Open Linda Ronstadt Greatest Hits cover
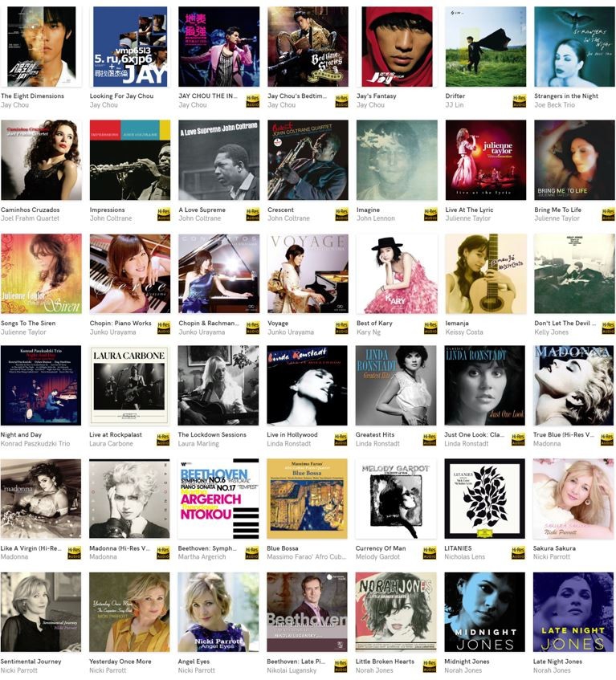Screen dimensions: 616x680 point(396,385)
